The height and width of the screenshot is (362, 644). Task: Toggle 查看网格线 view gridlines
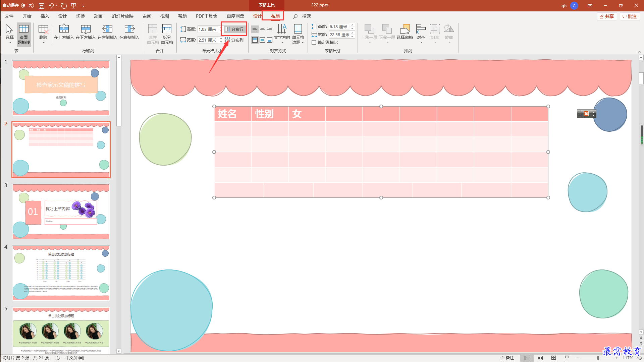[24, 34]
